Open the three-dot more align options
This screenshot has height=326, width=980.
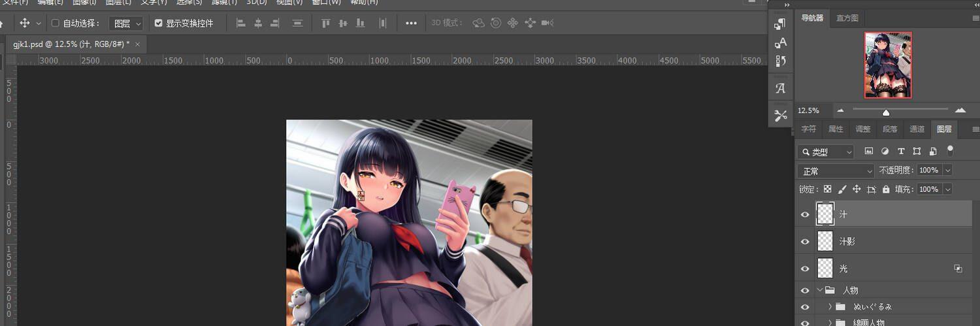tap(411, 23)
